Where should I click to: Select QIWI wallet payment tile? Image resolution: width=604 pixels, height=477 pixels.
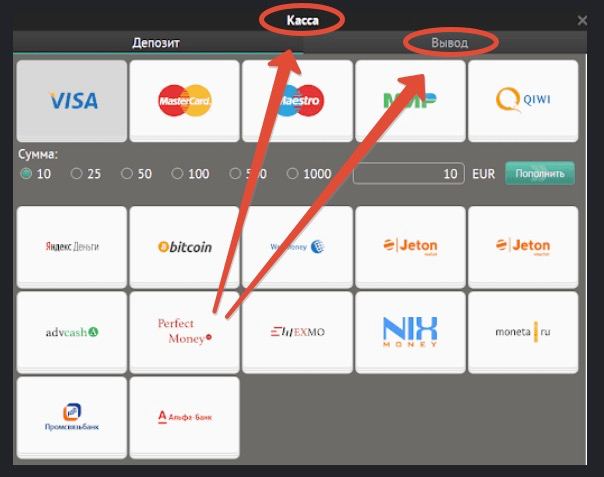(523, 101)
